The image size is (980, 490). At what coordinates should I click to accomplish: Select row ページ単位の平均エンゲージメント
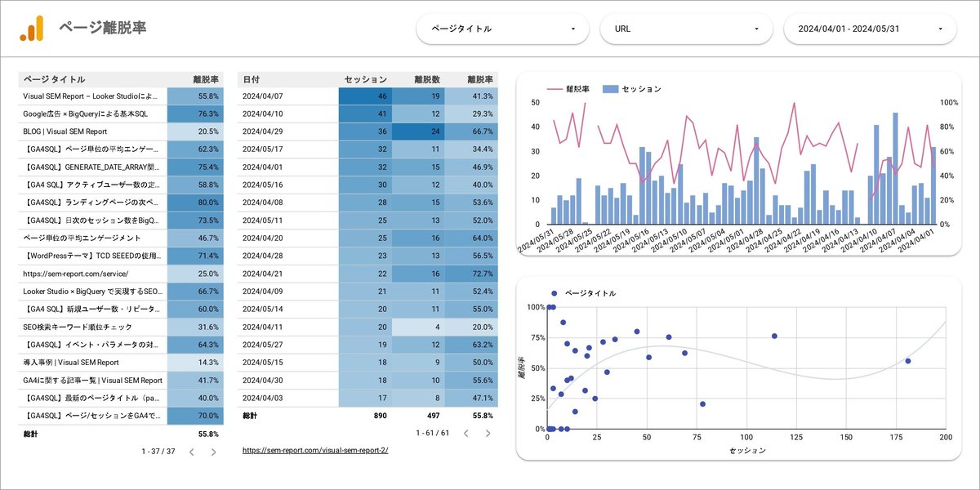click(121, 238)
